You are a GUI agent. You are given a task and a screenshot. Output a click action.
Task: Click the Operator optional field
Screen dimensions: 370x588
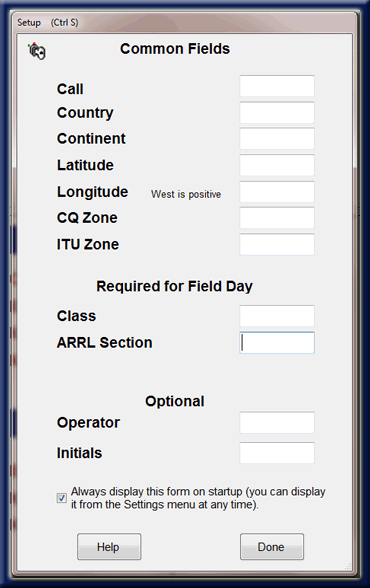pos(277,423)
